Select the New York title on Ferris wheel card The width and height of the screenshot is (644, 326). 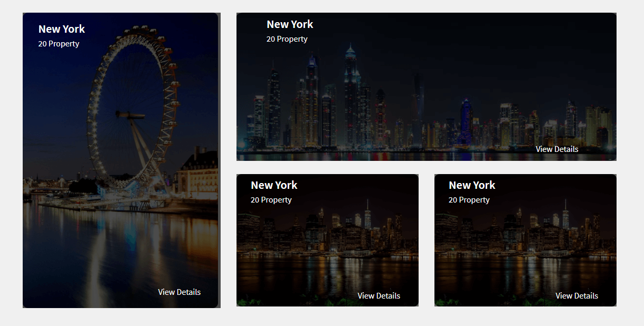click(62, 29)
